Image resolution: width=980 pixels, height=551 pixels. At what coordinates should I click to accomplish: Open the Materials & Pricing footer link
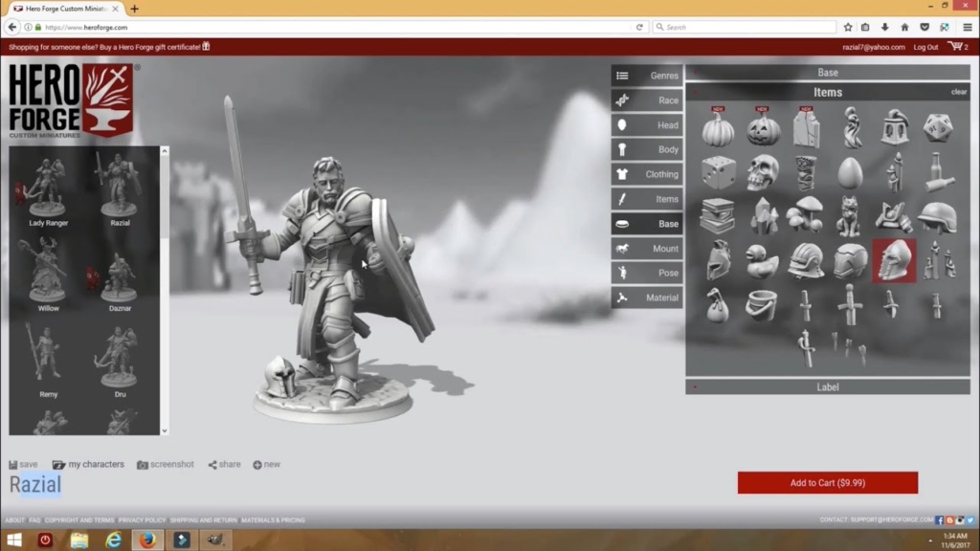coord(273,519)
